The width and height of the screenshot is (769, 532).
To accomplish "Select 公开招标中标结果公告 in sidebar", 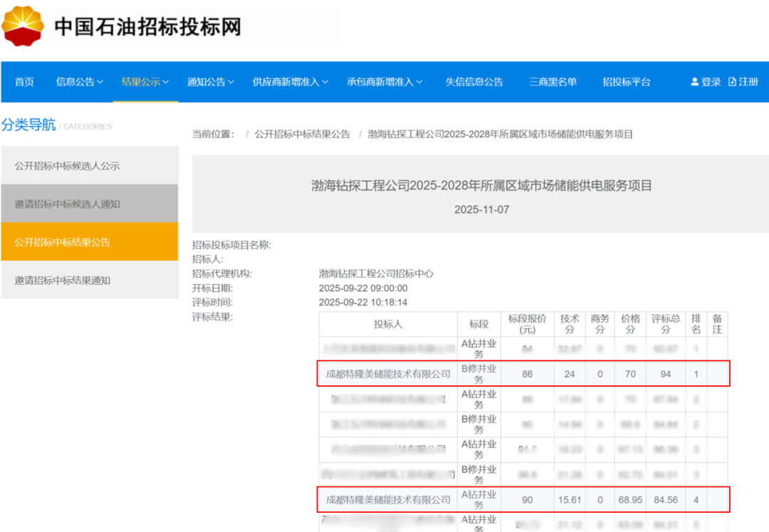I will pos(63,242).
